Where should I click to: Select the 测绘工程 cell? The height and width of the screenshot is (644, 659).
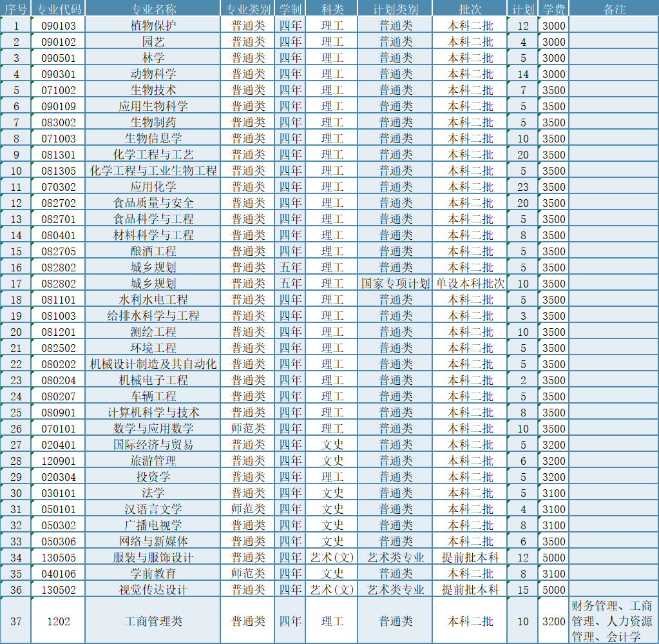click(153, 332)
